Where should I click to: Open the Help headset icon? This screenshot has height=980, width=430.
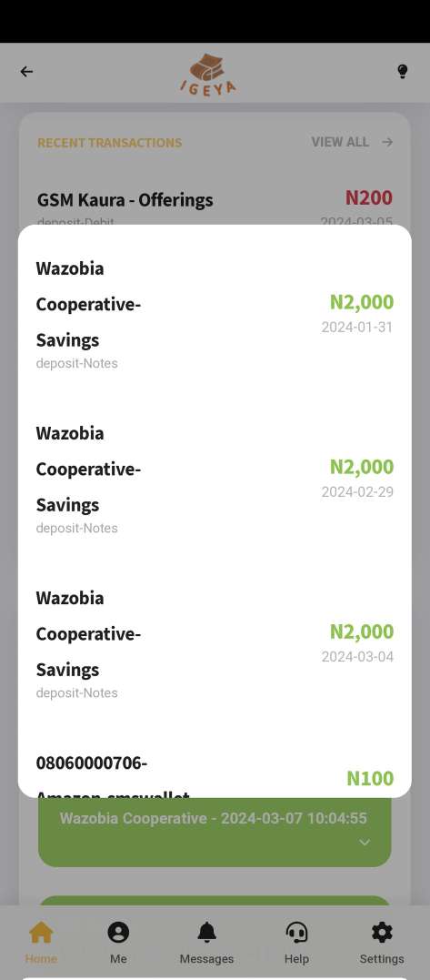tap(296, 933)
